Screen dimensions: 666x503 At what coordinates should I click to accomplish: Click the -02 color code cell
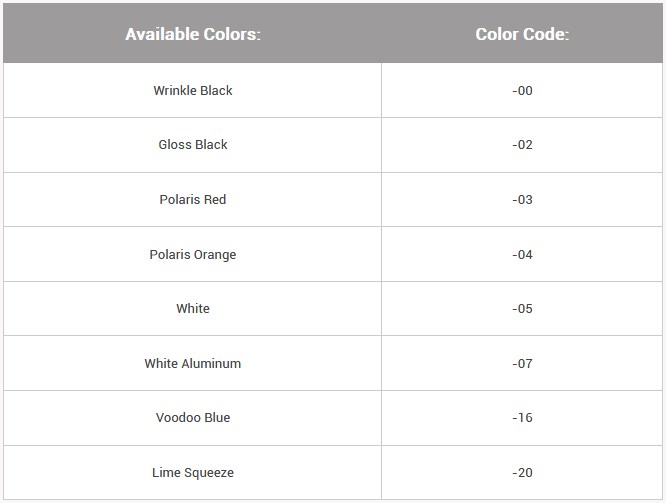click(522, 145)
